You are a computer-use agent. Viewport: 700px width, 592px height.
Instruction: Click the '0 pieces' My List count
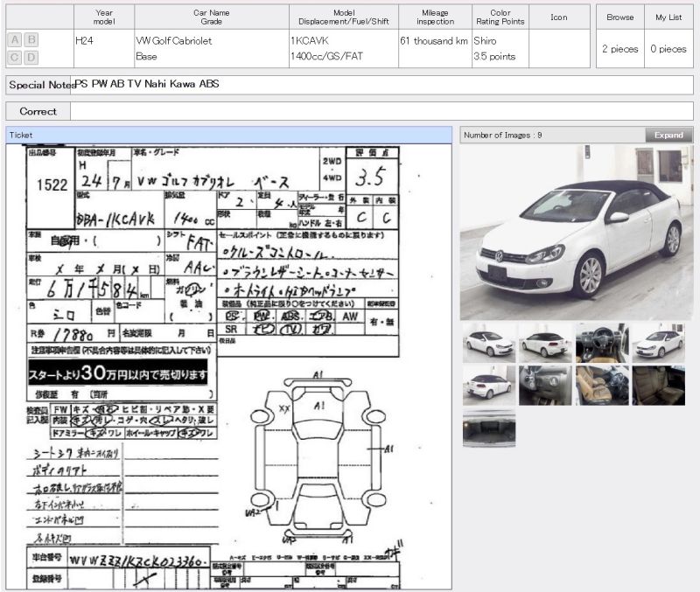[x=668, y=49]
